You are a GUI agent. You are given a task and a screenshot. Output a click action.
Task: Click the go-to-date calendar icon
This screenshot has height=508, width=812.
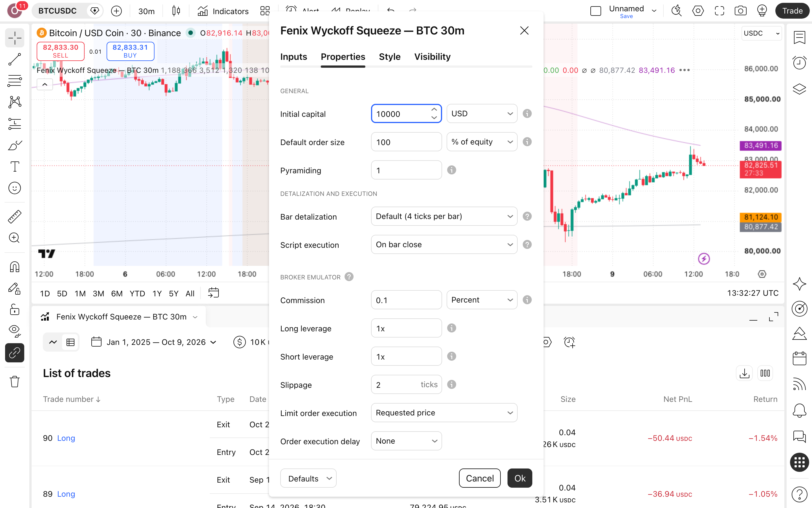[213, 293]
